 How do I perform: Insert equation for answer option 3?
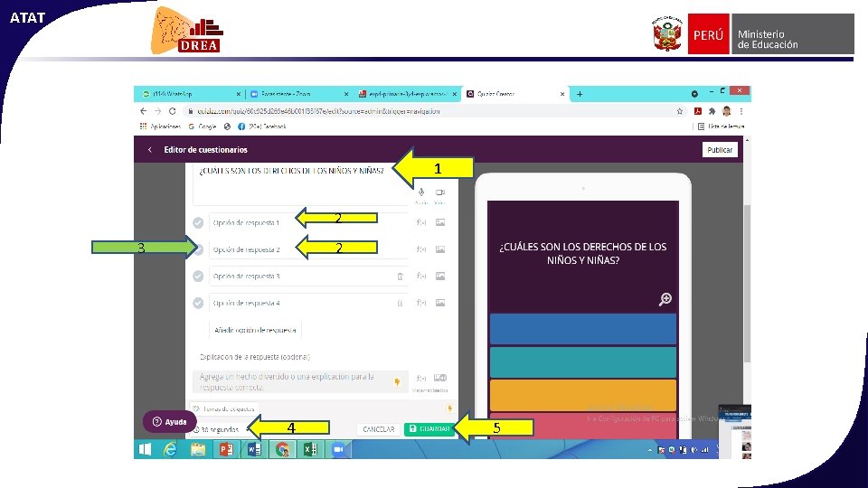pos(421,277)
